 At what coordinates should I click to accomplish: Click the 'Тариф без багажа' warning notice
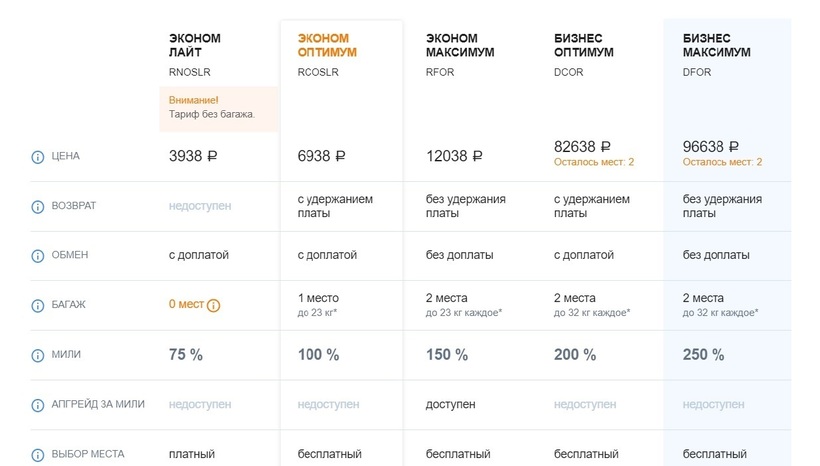(212, 107)
